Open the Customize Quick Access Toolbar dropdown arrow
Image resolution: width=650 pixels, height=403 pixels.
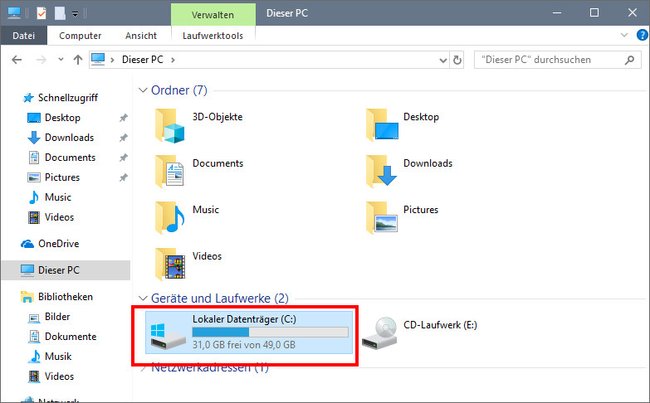[x=75, y=14]
